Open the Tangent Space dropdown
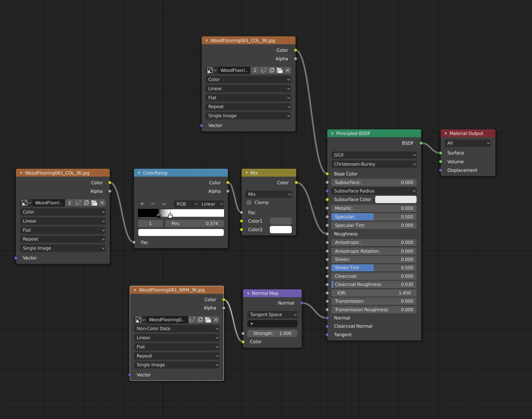 (x=272, y=315)
